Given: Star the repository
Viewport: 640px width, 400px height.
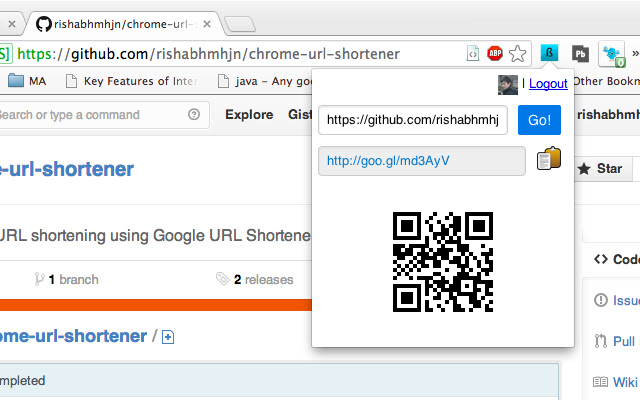Looking at the screenshot, I should point(601,169).
